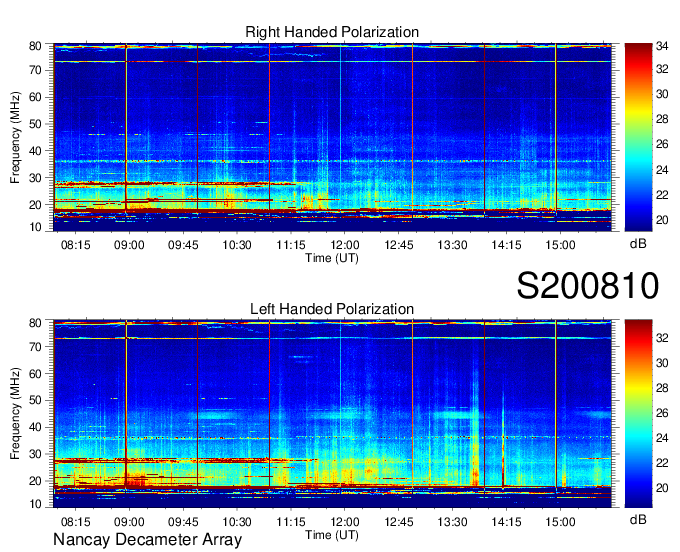Image resolution: width=680 pixels, height=552 pixels.
Task: Click the 20 value on Right Handed color scale
Action: click(x=662, y=220)
